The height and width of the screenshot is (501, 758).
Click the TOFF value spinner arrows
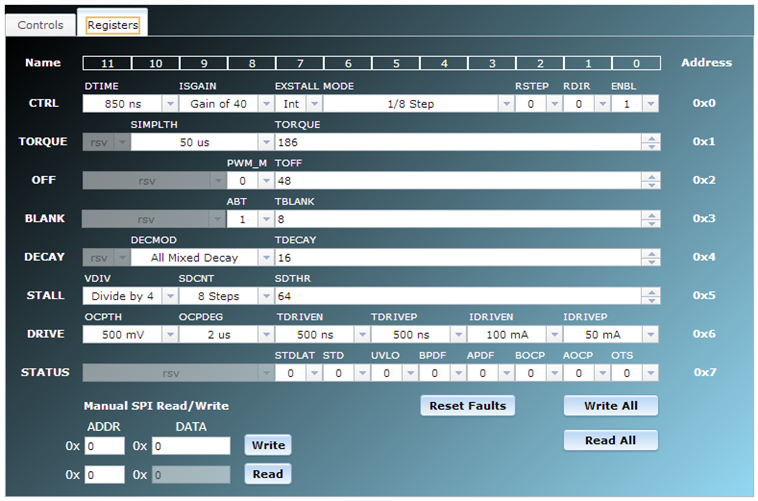point(651,180)
